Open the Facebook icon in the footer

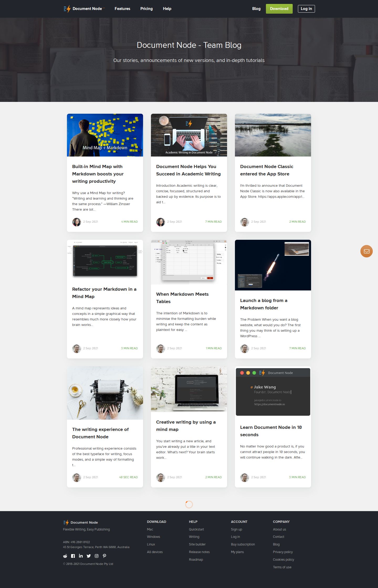tap(73, 556)
